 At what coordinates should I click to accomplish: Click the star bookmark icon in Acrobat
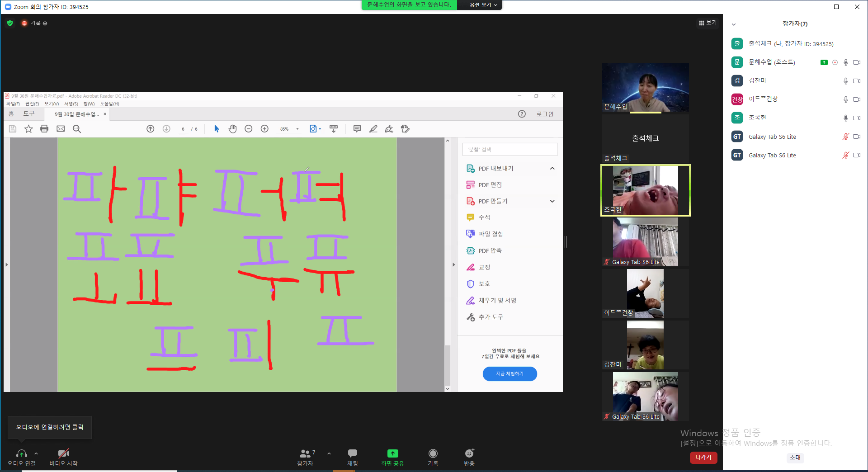click(28, 129)
